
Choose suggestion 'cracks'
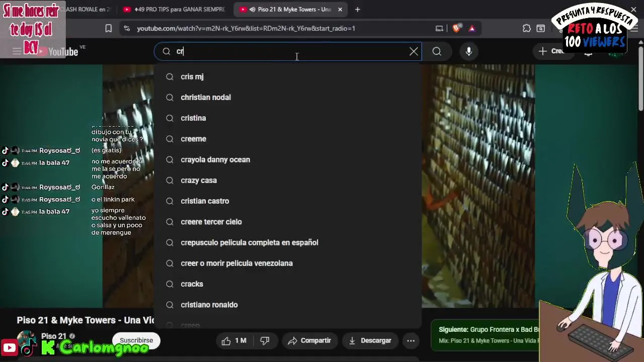(x=288, y=284)
